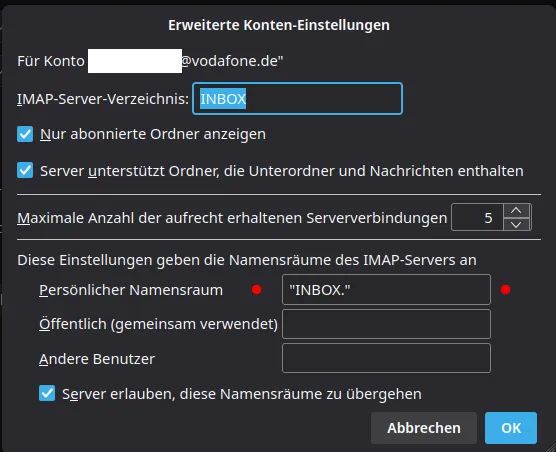Click the 'Öffentlich (gemeinsam verwendet)' label text

[x=158, y=324]
